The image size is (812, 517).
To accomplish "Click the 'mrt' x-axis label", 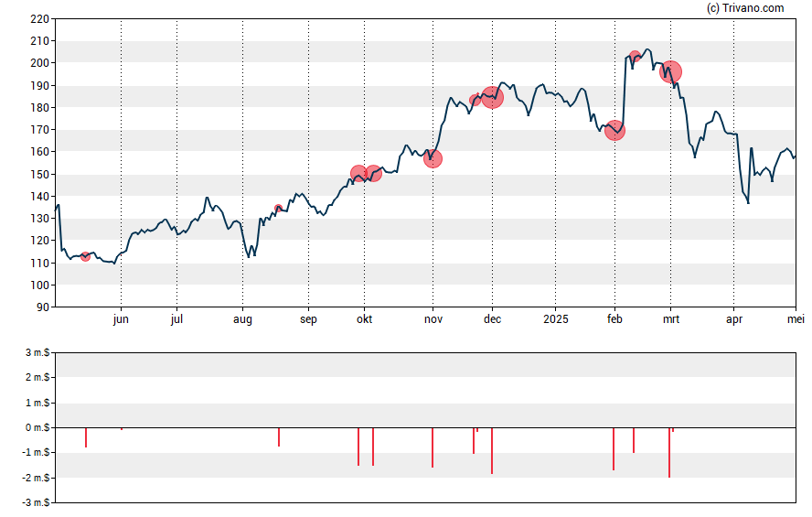I will coord(671,319).
